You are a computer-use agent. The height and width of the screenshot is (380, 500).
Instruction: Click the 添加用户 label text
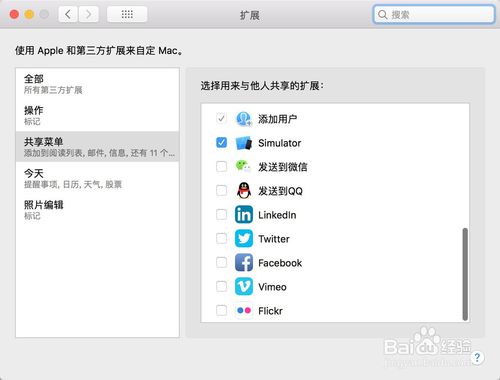pos(277,119)
